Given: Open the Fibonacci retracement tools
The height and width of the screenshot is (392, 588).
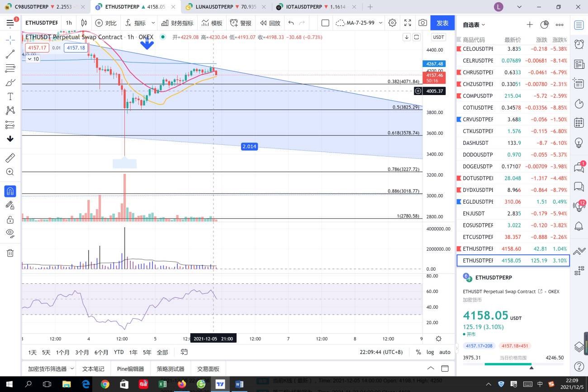Looking at the screenshot, I should point(10,68).
